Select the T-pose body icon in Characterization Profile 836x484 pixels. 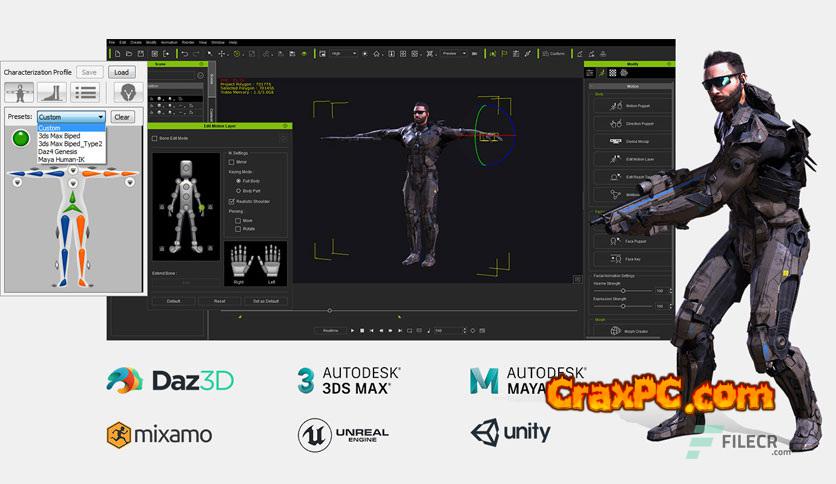(20, 92)
